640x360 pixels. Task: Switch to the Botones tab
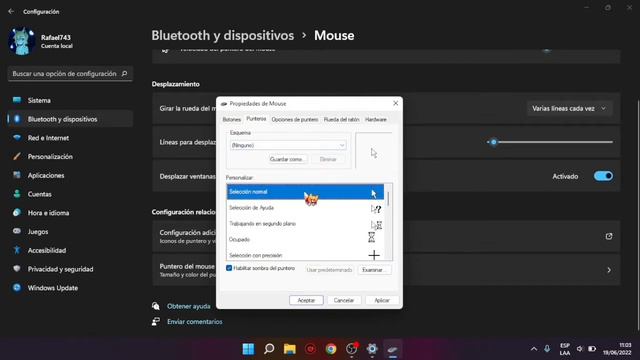(231, 120)
